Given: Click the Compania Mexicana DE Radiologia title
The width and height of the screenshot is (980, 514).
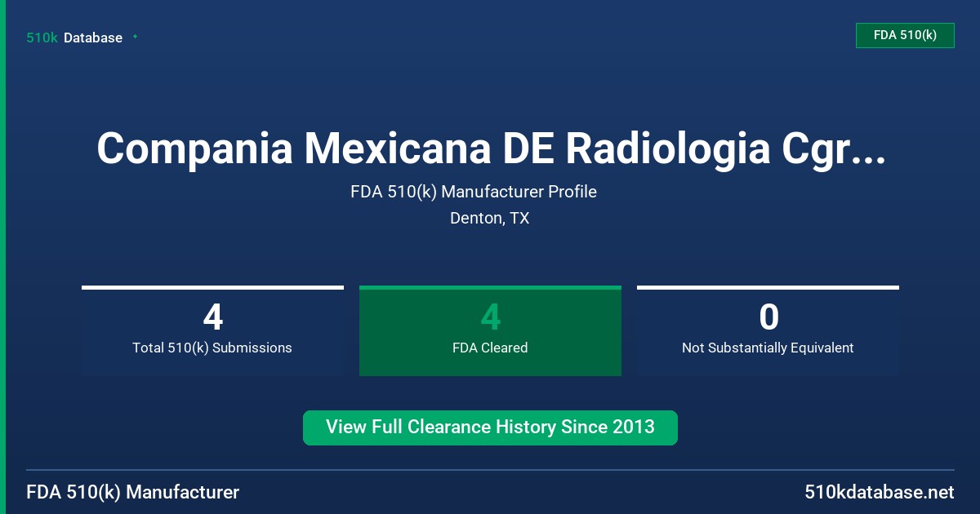Looking at the screenshot, I should 490,148.
